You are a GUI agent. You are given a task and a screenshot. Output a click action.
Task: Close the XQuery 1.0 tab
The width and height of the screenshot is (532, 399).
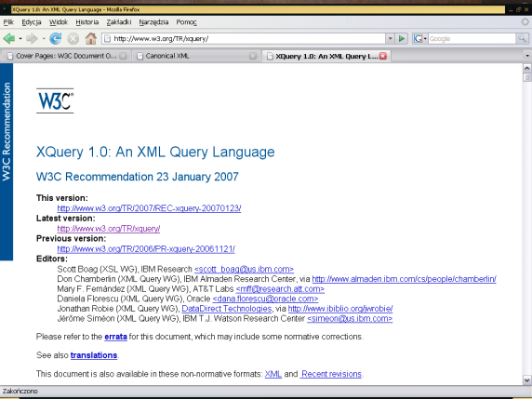click(x=382, y=57)
